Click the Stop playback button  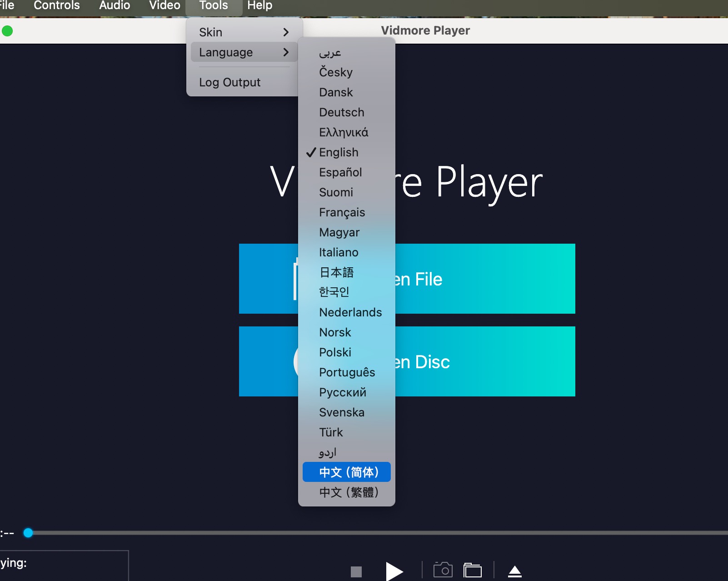pyautogui.click(x=356, y=571)
